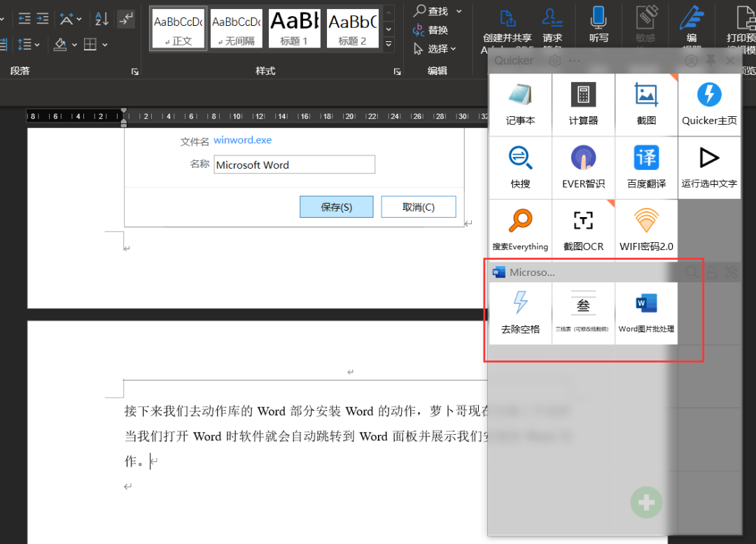Toggle the Quicker panel pin
The image size is (756, 544).
710,61
